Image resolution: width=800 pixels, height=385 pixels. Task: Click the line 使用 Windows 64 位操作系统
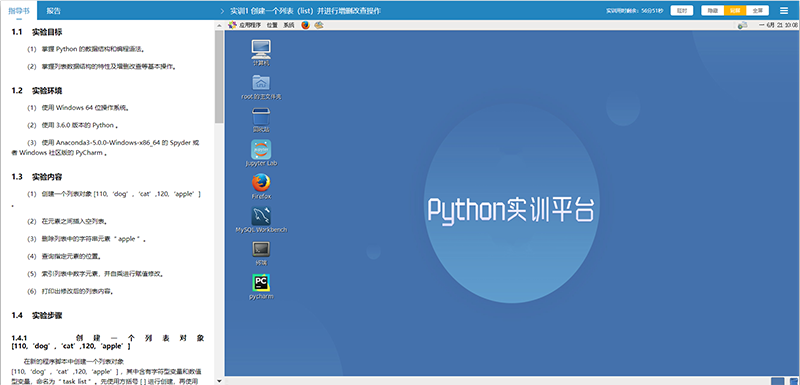click(x=78, y=108)
